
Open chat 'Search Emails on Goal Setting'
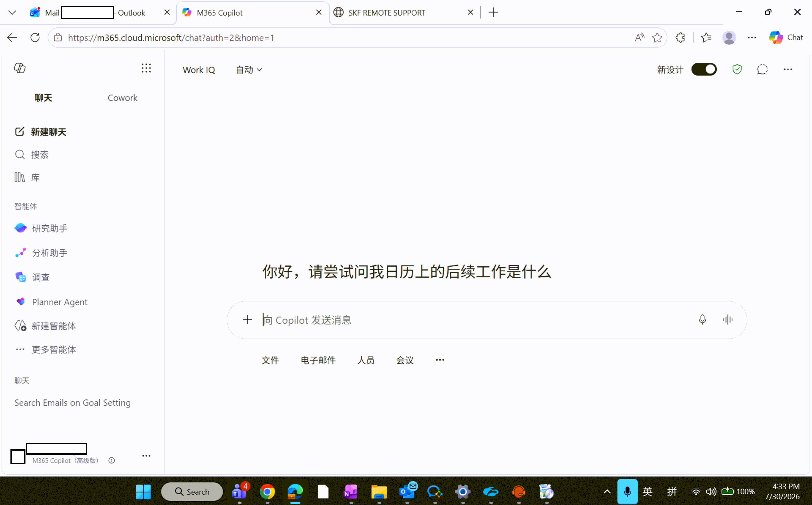[x=73, y=403]
